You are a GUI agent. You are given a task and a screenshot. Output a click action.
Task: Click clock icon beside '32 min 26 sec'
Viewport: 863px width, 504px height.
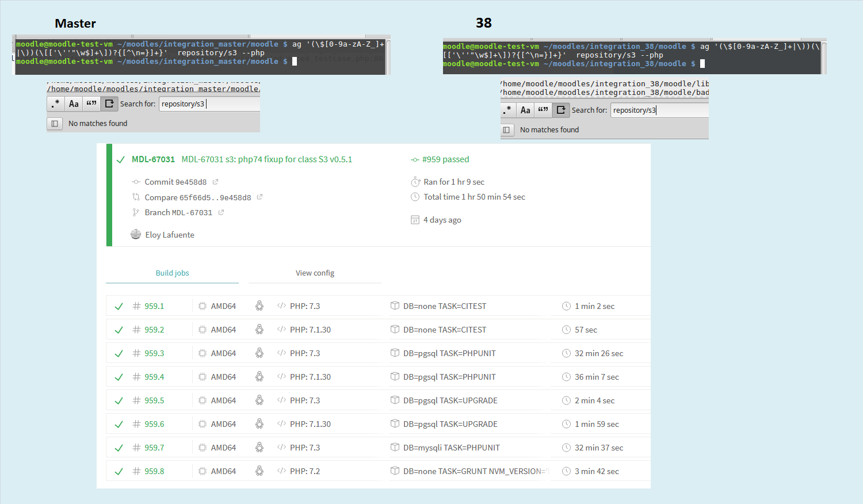click(566, 353)
